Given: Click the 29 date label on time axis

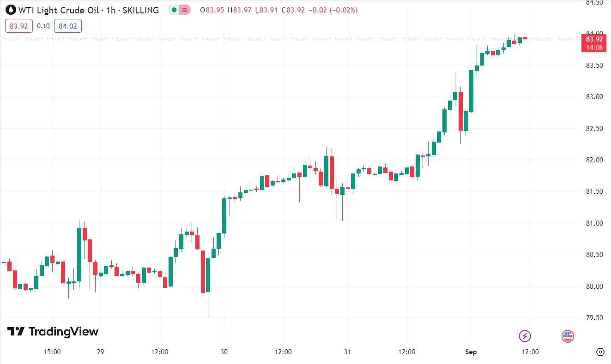Looking at the screenshot, I should (100, 352).
